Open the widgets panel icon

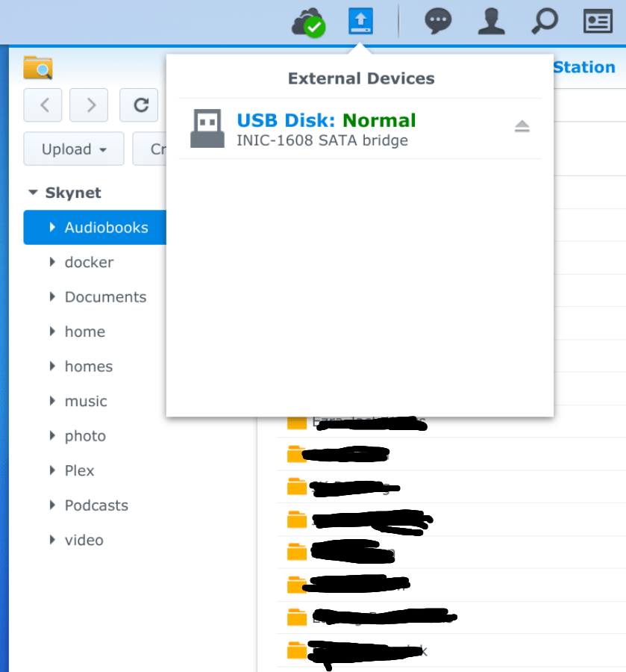tap(598, 22)
